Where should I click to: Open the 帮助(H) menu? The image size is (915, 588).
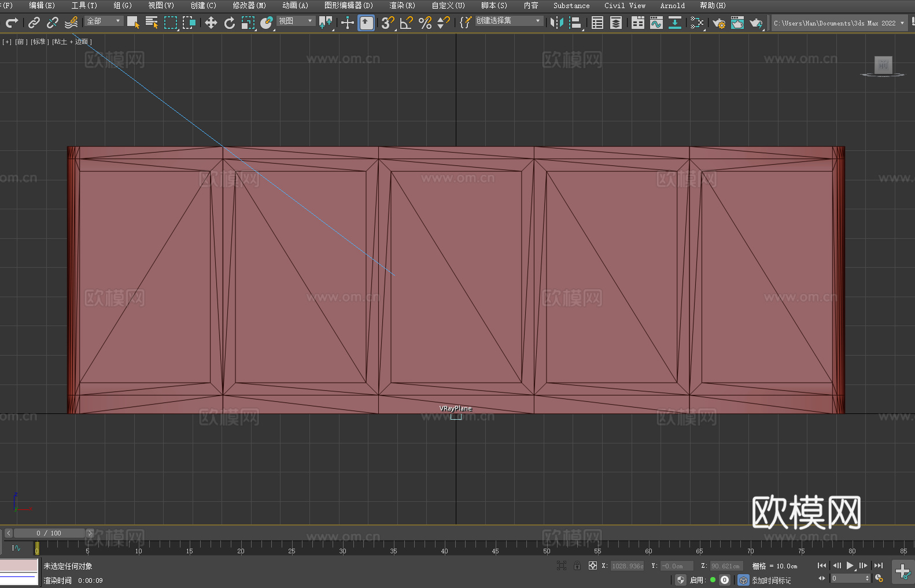point(713,5)
